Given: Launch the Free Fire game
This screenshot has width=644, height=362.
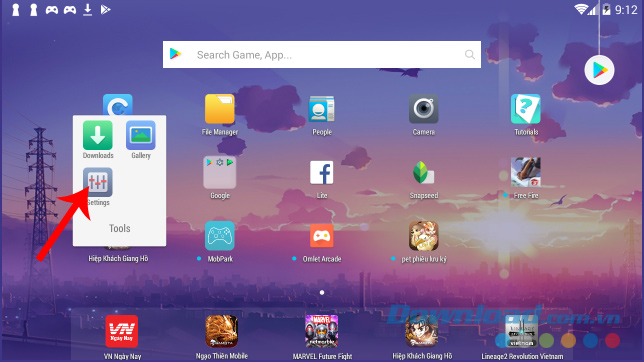Looking at the screenshot, I should coord(526,173).
